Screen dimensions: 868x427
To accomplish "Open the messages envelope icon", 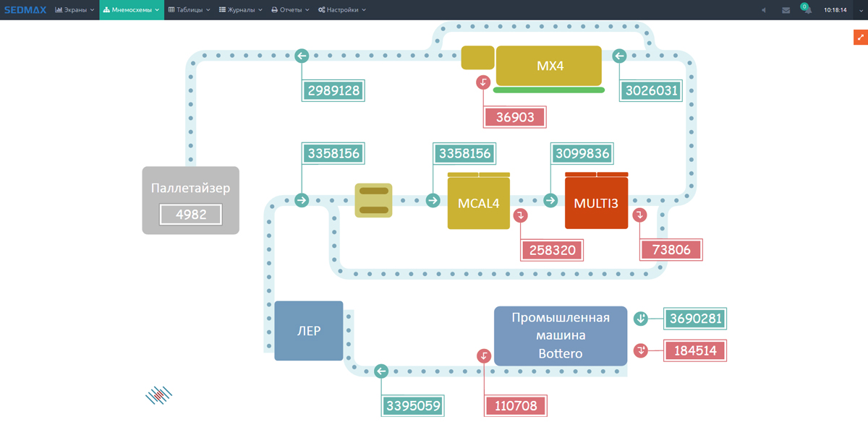I will (786, 10).
